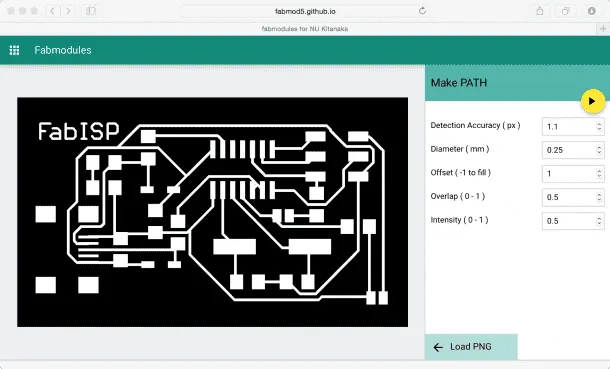Select the fabmodules for NU Kitanaka tab

305,29
